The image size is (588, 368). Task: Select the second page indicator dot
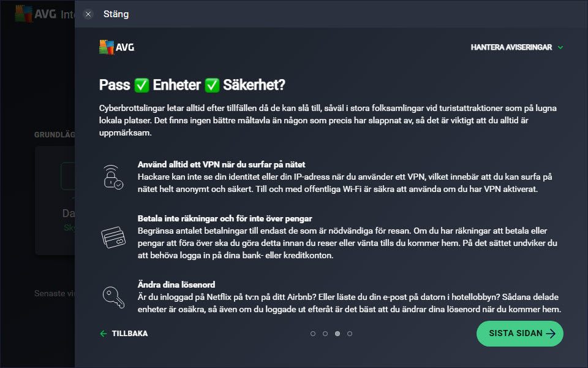pyautogui.click(x=325, y=334)
